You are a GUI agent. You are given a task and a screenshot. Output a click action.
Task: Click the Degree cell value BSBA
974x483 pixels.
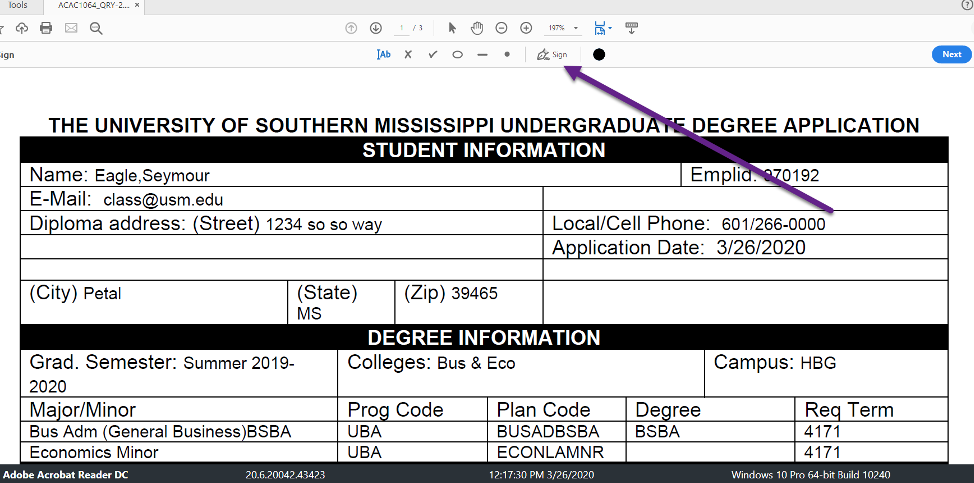pos(657,431)
